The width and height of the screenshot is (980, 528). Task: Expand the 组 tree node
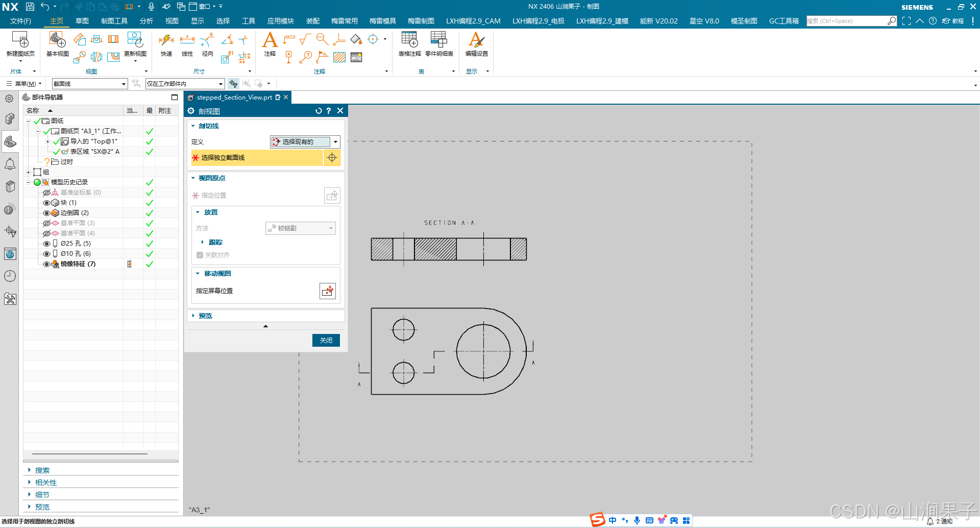(x=29, y=172)
